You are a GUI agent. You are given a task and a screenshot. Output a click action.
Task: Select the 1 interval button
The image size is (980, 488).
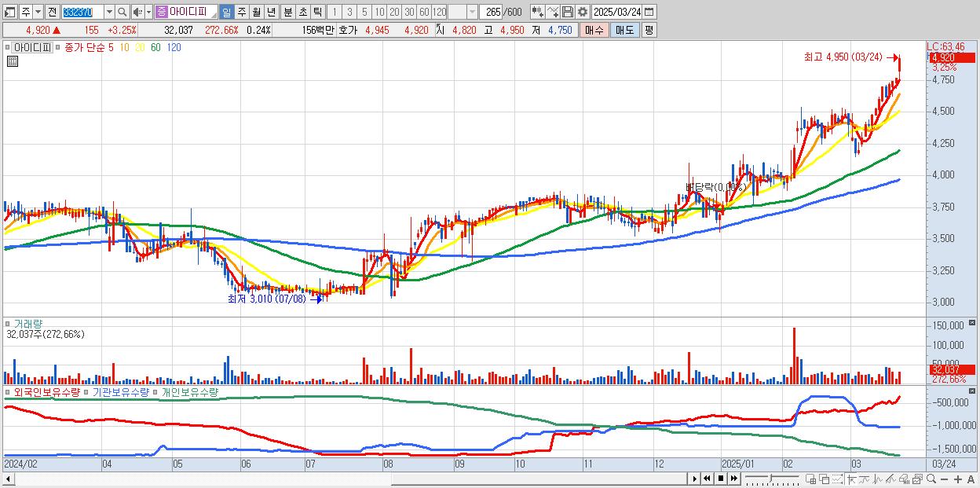[335, 12]
